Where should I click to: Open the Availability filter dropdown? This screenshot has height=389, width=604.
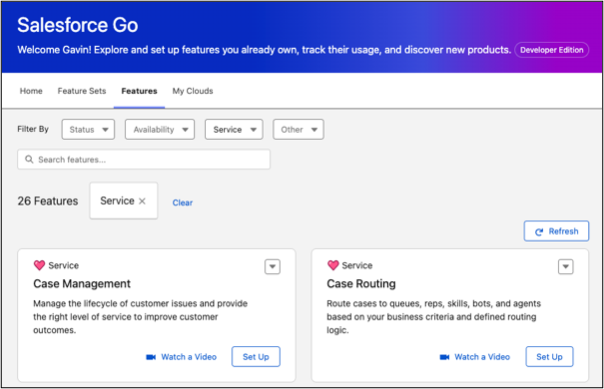(x=160, y=129)
